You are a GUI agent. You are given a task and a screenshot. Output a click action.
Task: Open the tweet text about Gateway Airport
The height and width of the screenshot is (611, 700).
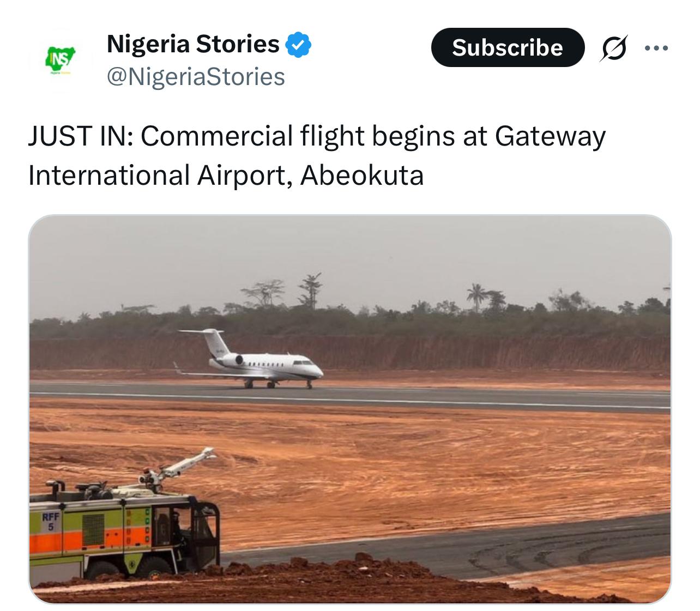317,155
